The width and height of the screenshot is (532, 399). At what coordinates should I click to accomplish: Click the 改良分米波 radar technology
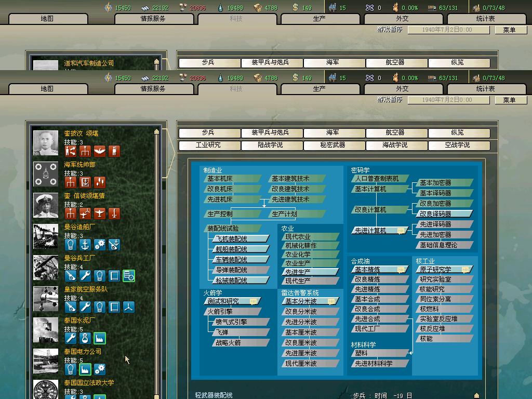click(x=311, y=312)
